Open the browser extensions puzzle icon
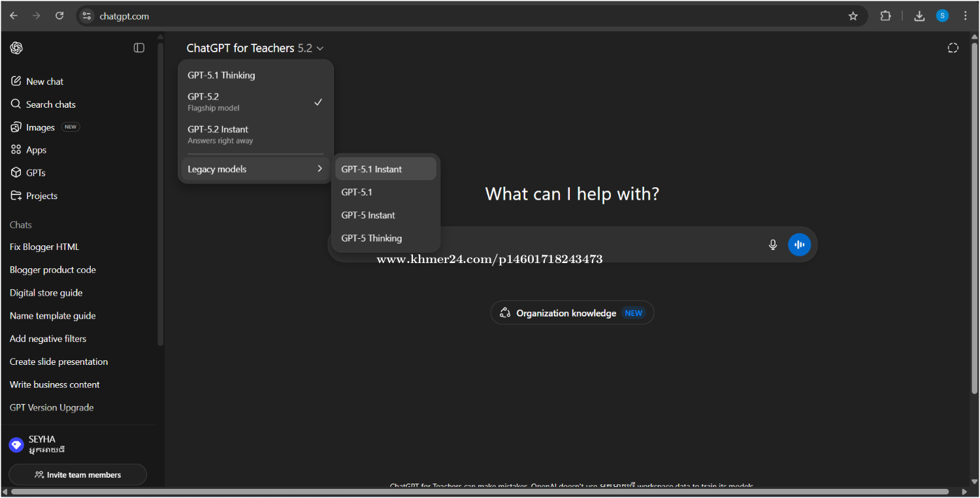This screenshot has height=498, width=980. coord(885,16)
